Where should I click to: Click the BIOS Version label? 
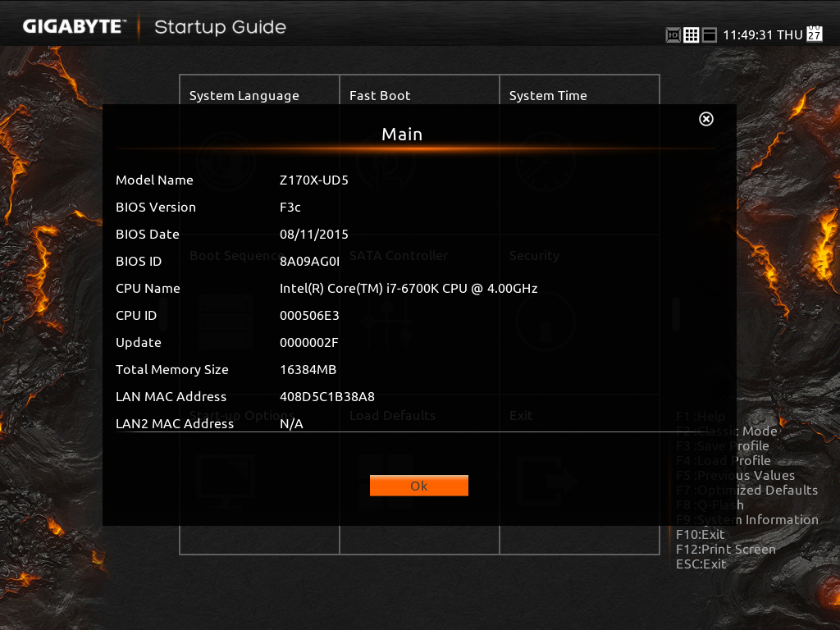[x=156, y=208]
